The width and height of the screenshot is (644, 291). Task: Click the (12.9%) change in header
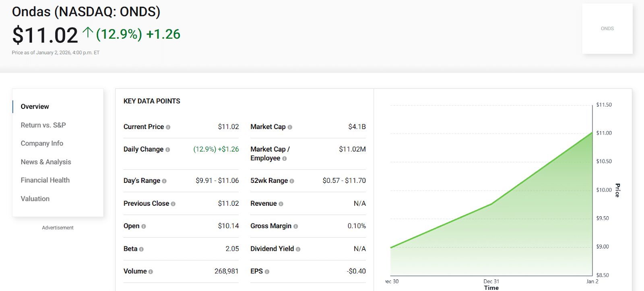(x=119, y=34)
